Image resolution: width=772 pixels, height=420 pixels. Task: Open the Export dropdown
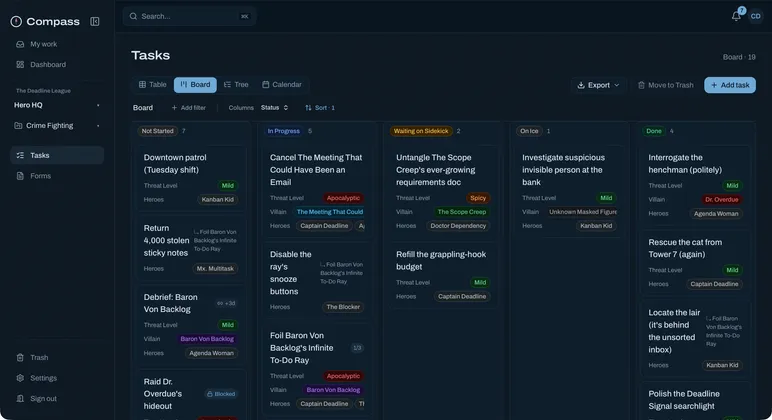coord(598,85)
